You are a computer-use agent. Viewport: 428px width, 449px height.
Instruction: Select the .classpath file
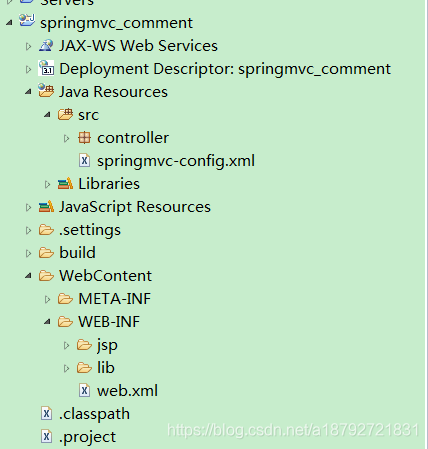coord(94,414)
